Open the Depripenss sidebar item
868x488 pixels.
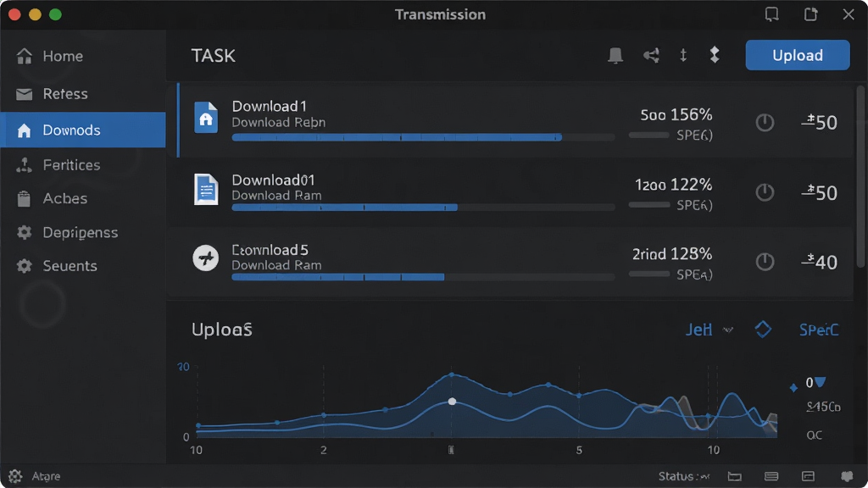click(83, 232)
